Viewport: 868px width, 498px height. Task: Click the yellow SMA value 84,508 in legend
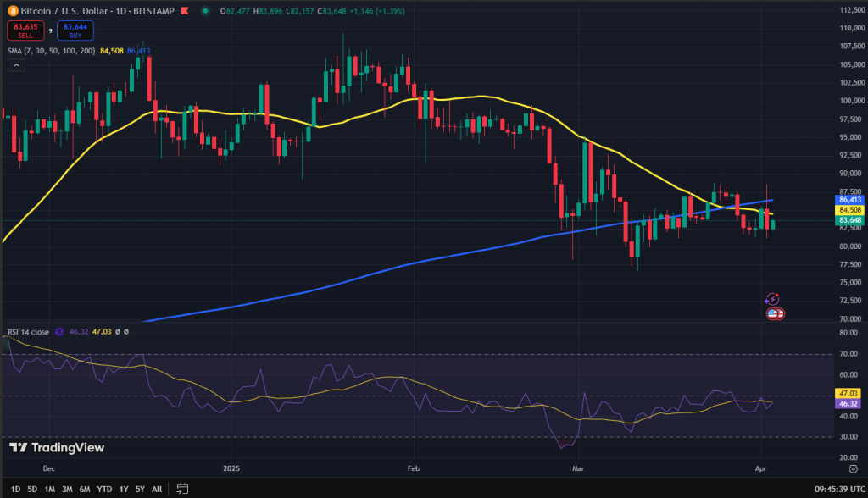tap(112, 51)
